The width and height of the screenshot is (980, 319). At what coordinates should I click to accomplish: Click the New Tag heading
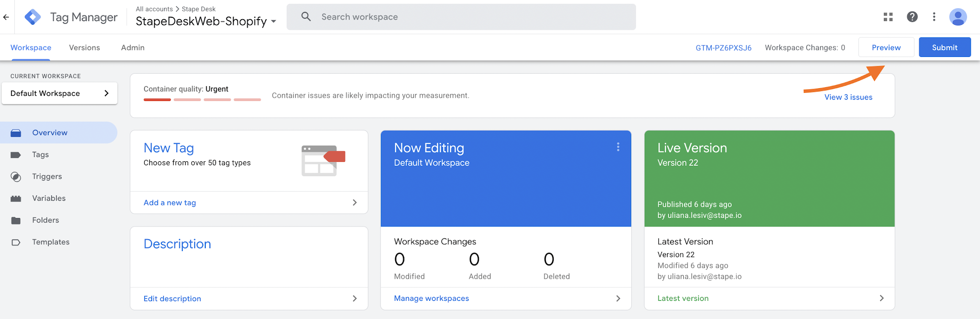pos(168,148)
